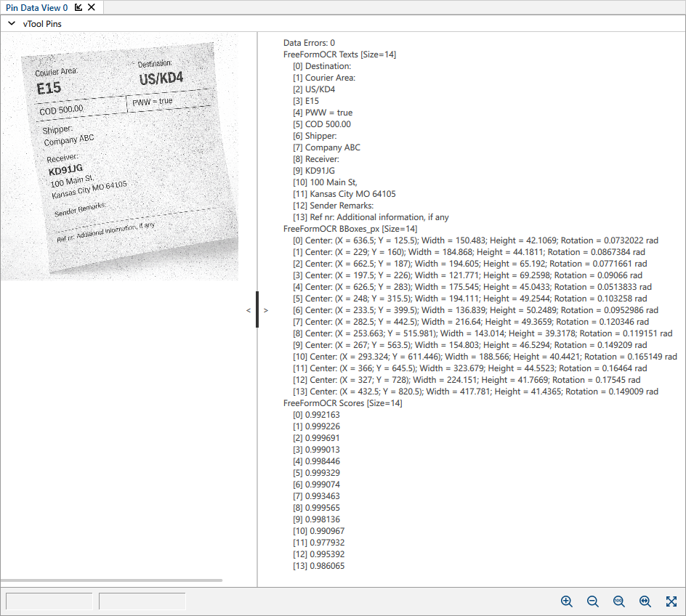Collapse image pane with left arrow
The width and height of the screenshot is (686, 616).
click(x=249, y=310)
